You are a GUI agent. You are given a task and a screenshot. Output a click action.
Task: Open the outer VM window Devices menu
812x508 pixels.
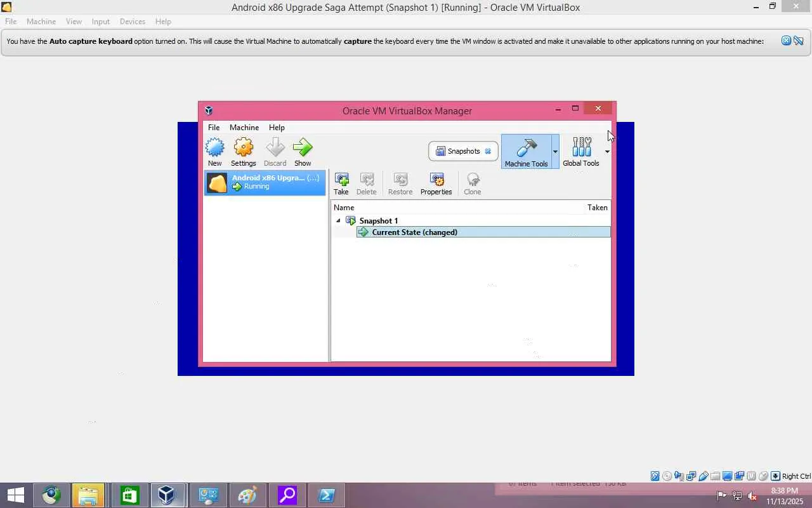[133, 22]
